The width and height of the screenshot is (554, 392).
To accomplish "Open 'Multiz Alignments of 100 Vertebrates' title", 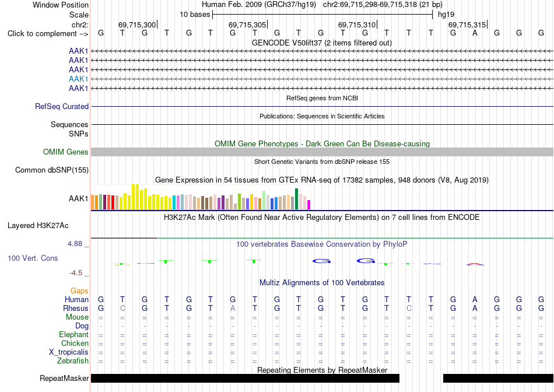I will click(322, 282).
